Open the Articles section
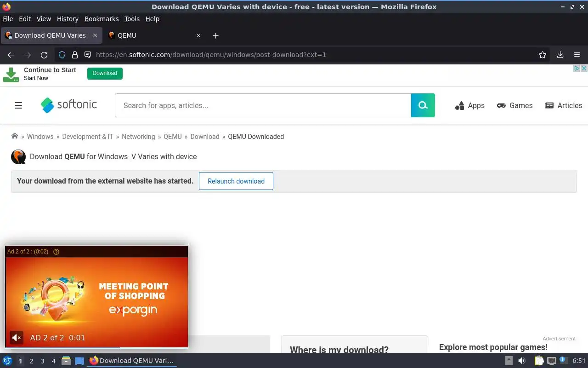The image size is (588, 368). (563, 105)
